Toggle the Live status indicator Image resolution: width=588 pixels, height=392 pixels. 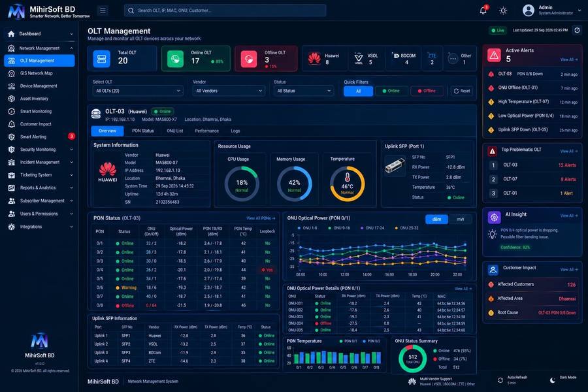tap(498, 31)
